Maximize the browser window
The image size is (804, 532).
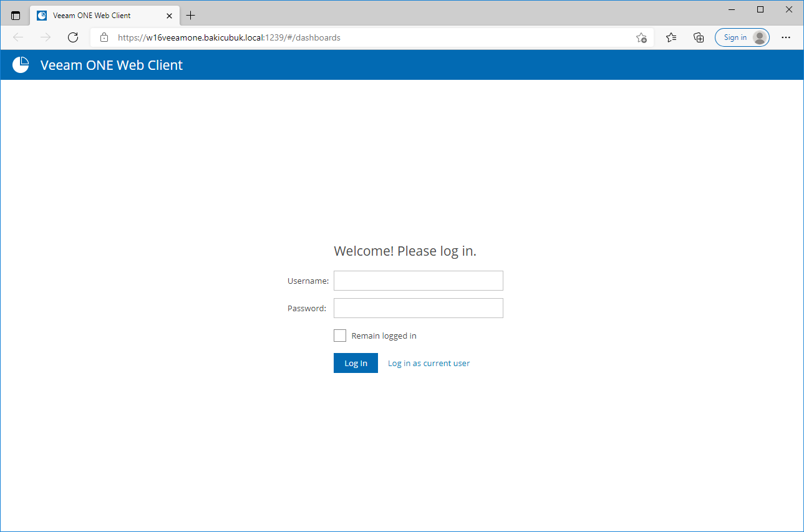760,10
